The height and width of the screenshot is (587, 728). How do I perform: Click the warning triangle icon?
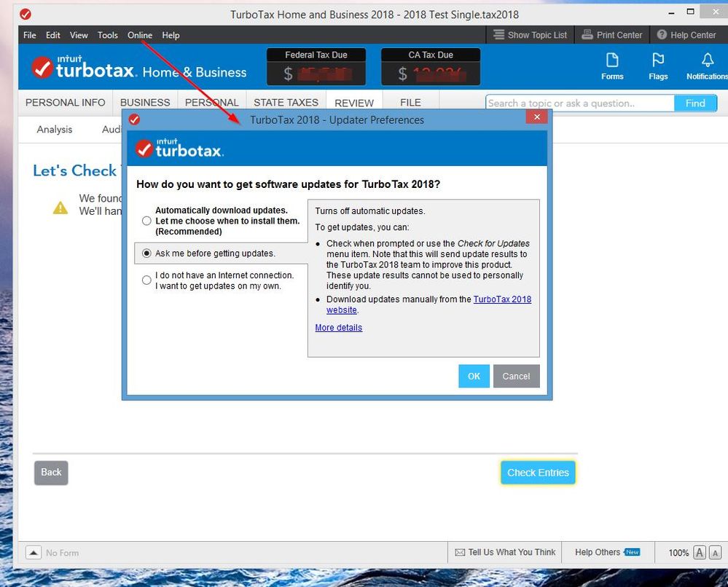coord(60,208)
